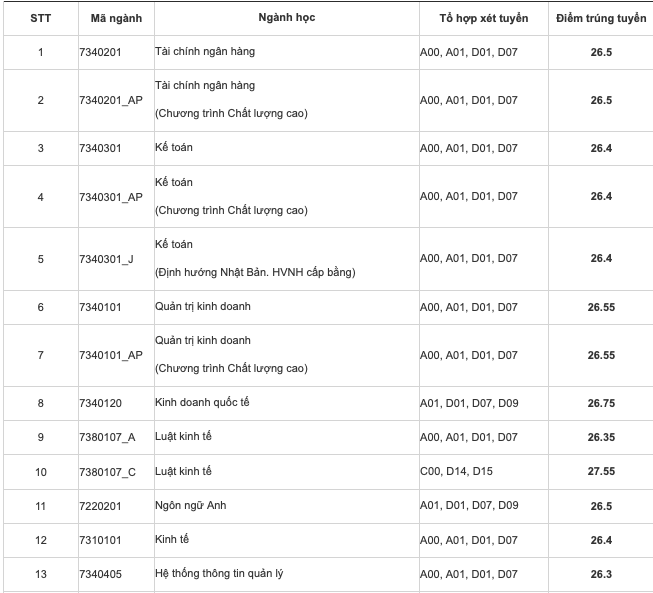
Task: Click the 26.35 admission score
Action: click(x=600, y=437)
